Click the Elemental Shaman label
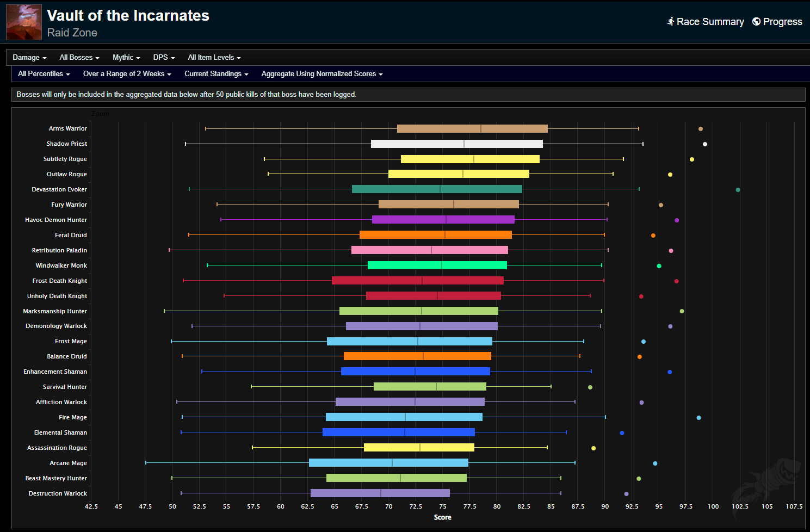 click(60, 432)
